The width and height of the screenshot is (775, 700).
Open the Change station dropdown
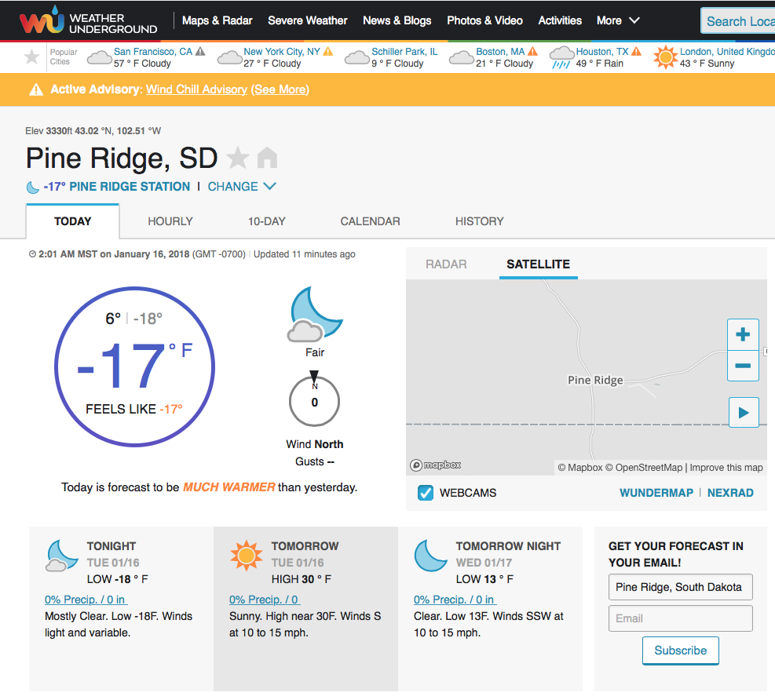pos(242,187)
